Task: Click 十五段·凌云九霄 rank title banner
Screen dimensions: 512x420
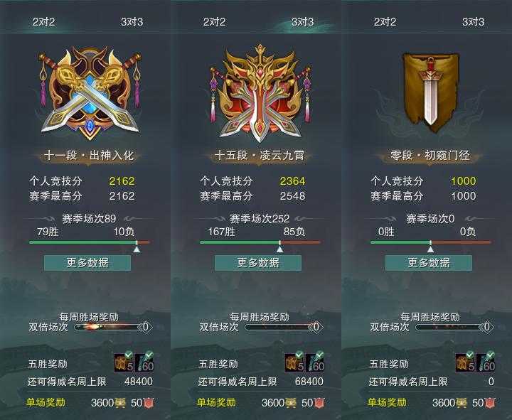Action: [260, 156]
